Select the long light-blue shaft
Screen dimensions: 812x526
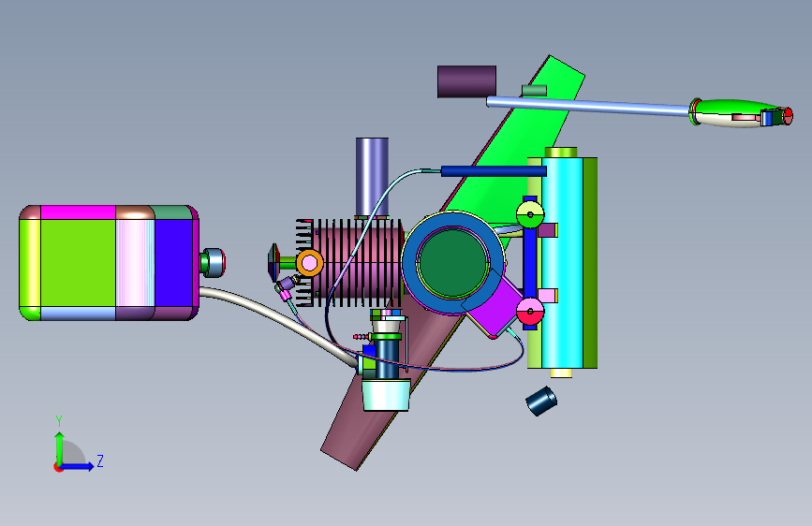(x=588, y=106)
